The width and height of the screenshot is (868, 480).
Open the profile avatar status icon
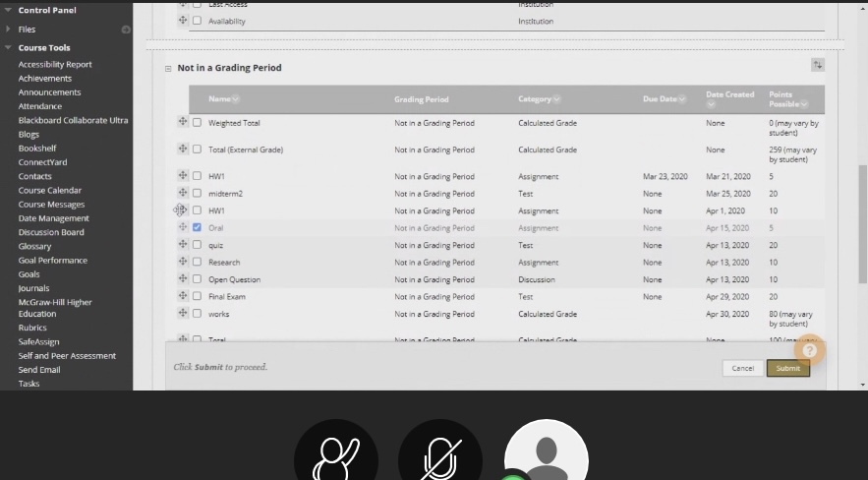[547, 450]
